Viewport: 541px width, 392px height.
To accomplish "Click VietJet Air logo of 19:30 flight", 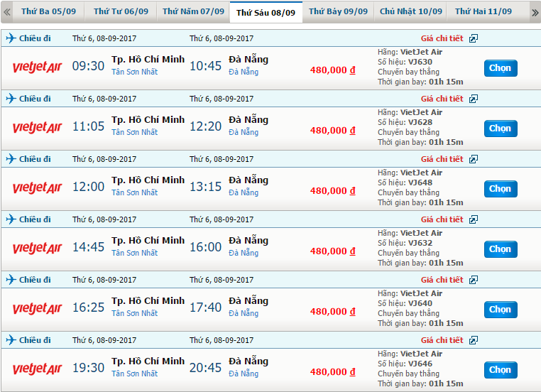I will [37, 369].
